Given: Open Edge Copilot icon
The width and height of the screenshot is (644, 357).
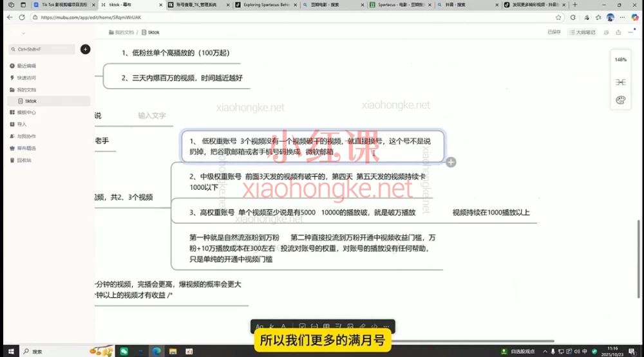Looking at the screenshot, I should [x=635, y=17].
